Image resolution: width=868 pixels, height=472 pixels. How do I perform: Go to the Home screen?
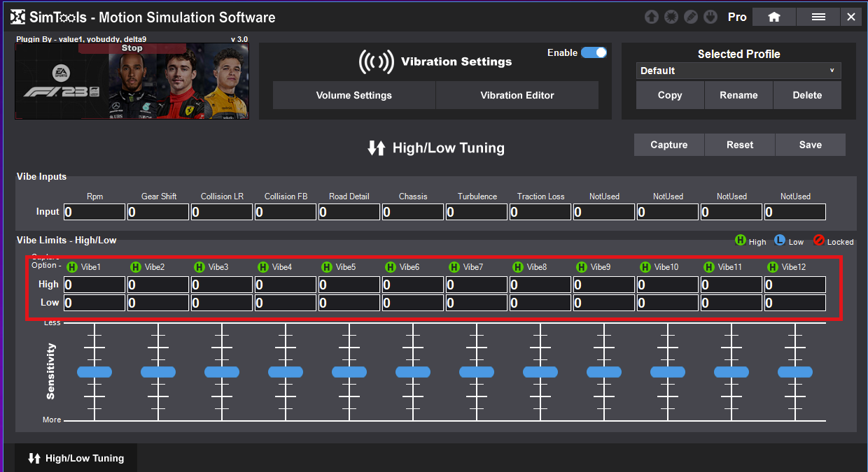tap(773, 17)
